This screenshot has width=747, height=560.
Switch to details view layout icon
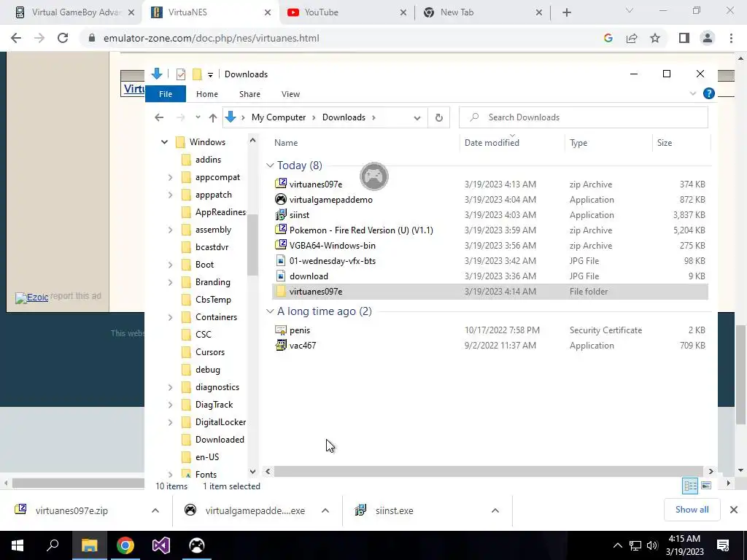point(690,486)
